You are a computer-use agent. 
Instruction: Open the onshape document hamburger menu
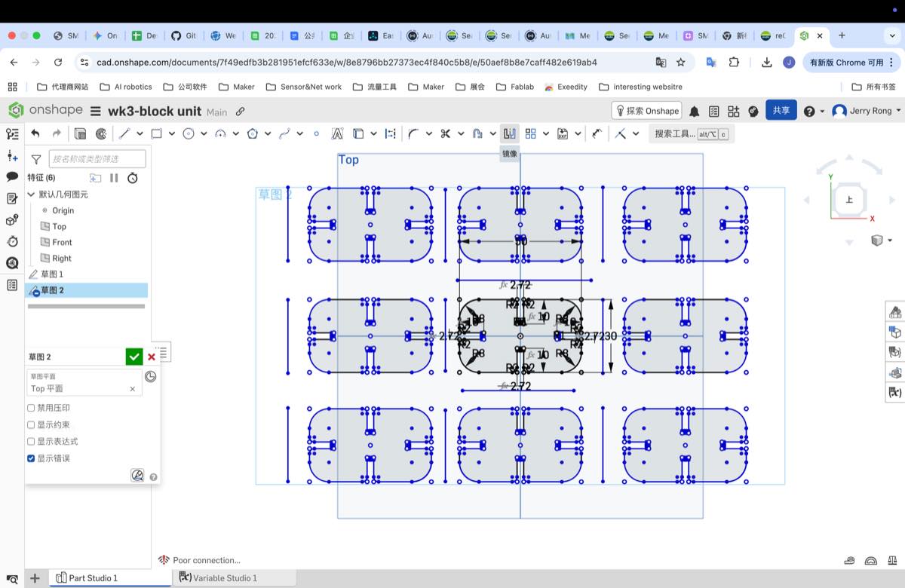(x=95, y=112)
